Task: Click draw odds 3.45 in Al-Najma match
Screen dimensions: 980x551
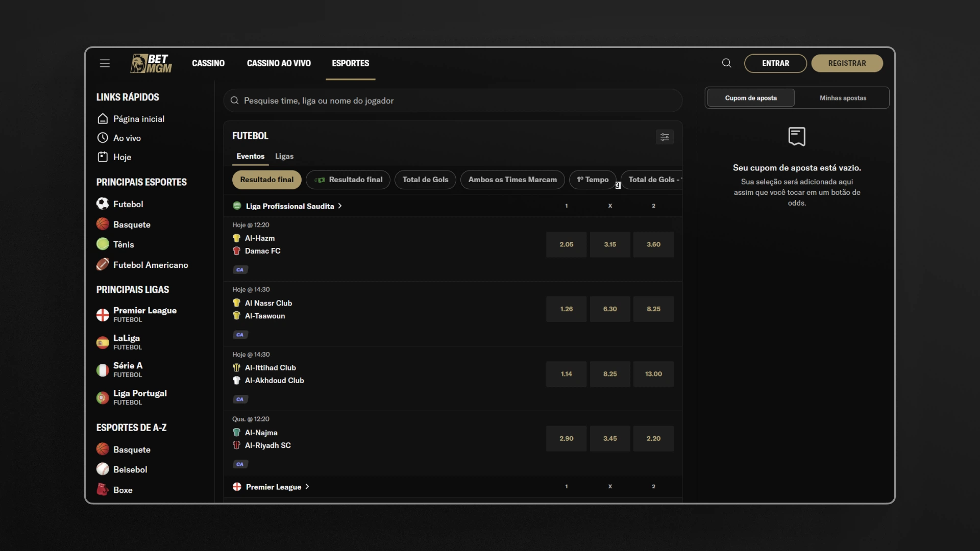Action: coord(610,439)
